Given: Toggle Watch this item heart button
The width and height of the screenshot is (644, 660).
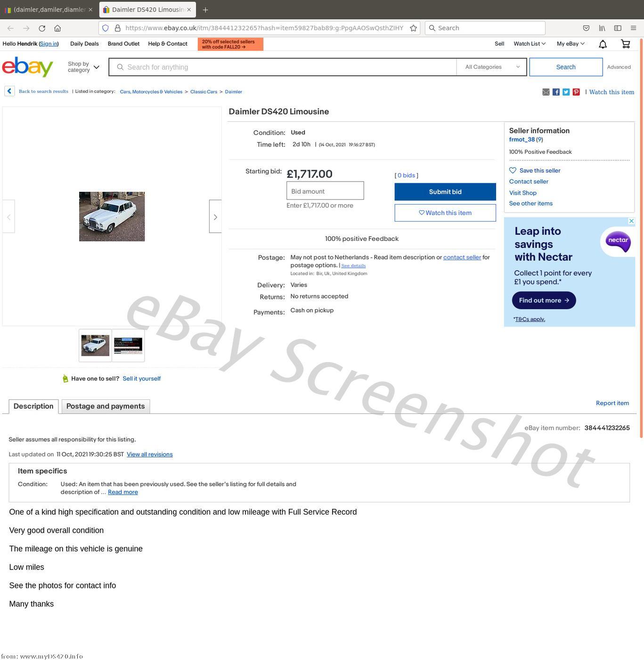Looking at the screenshot, I should pos(445,213).
